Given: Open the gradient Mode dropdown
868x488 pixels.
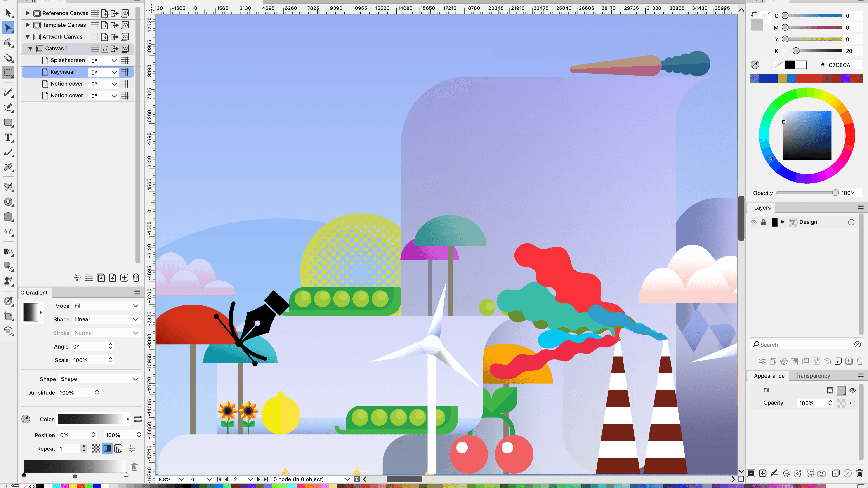Looking at the screenshot, I should [x=106, y=306].
